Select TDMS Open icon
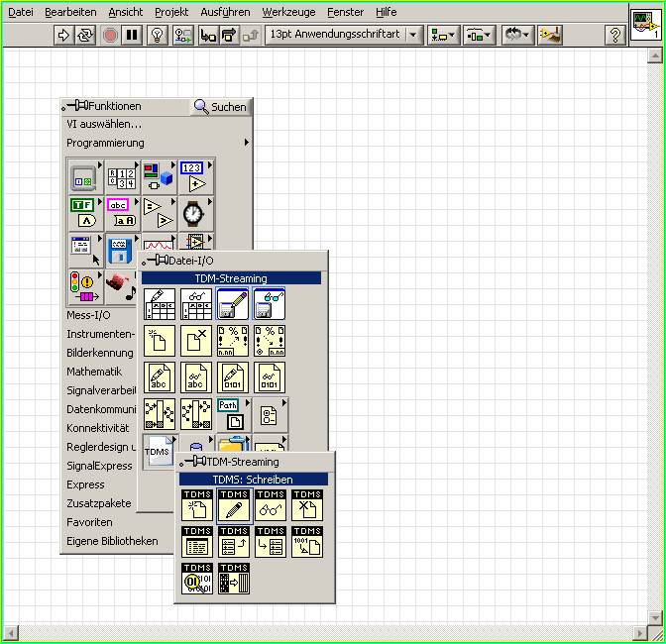 click(x=197, y=505)
